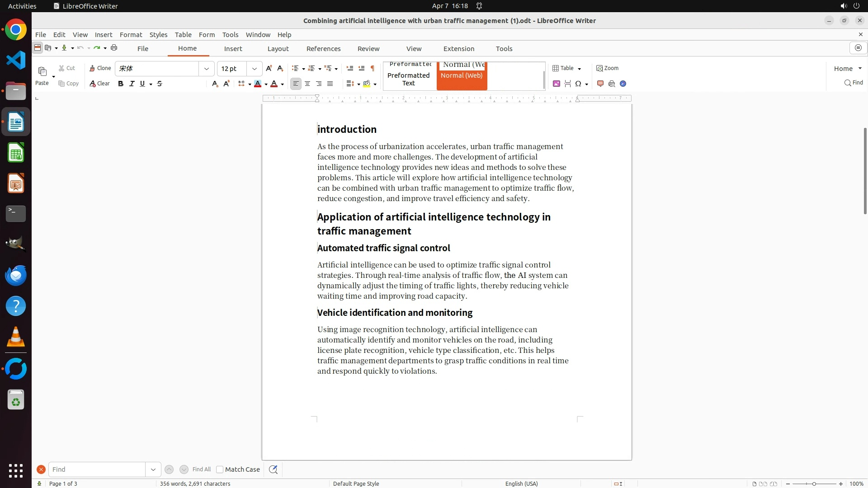The width and height of the screenshot is (868, 488).
Task: Click the Clone formatting brush
Action: [100, 68]
